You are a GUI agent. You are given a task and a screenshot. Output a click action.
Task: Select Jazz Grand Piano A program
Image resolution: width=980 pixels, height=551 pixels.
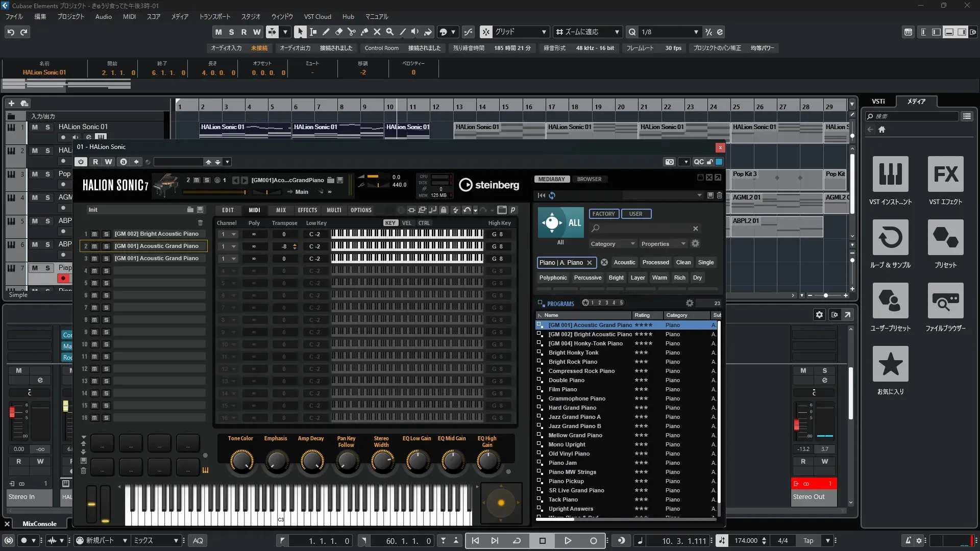(574, 417)
